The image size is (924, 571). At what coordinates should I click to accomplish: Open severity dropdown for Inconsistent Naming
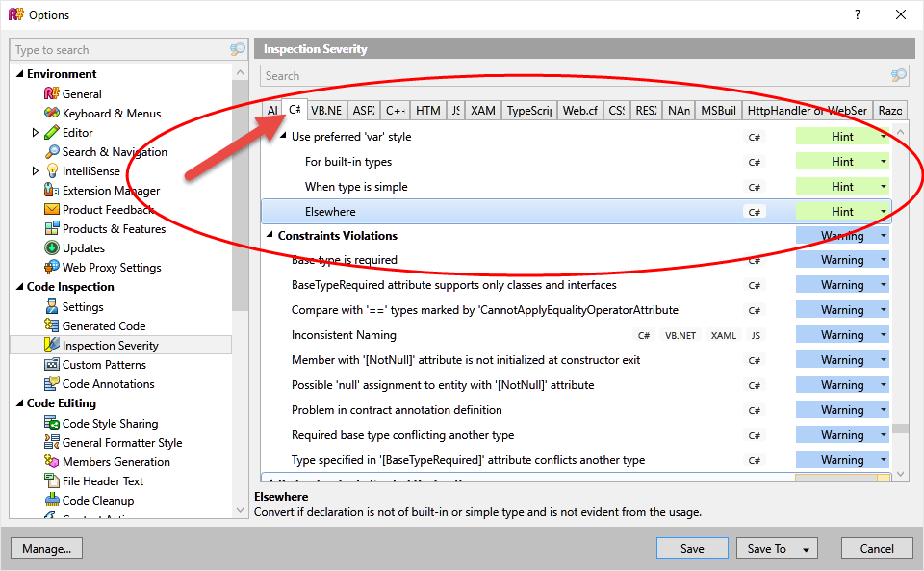tap(884, 335)
